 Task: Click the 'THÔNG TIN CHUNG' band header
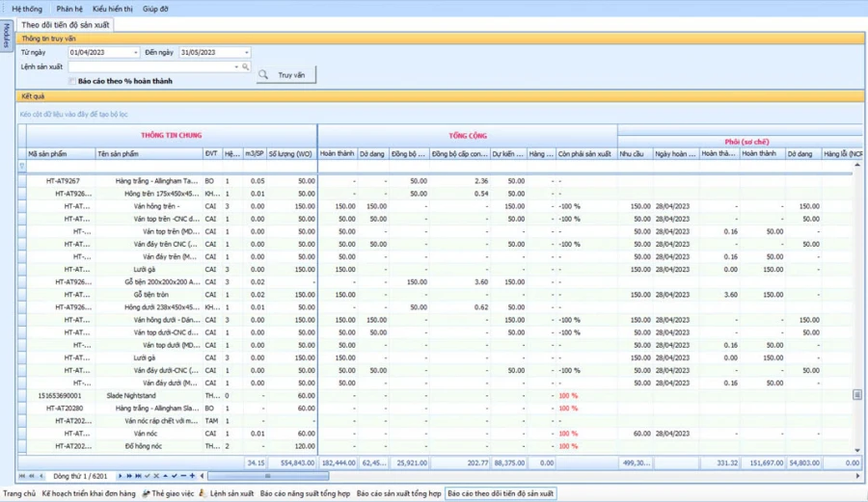pyautogui.click(x=171, y=136)
